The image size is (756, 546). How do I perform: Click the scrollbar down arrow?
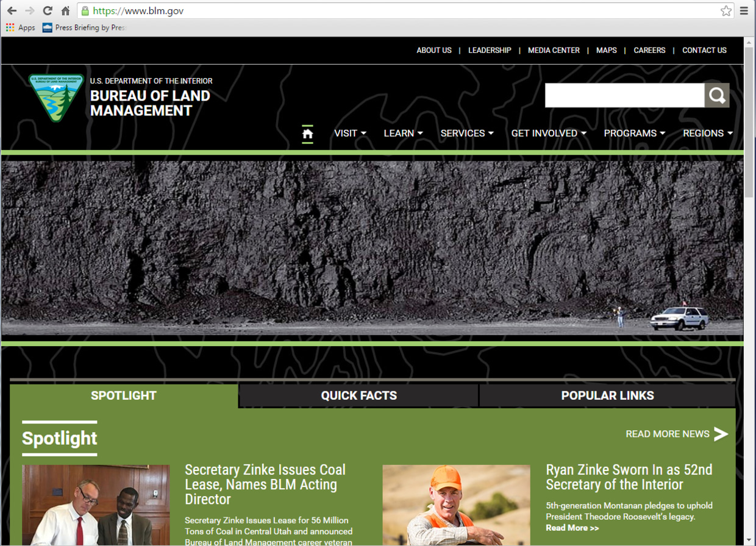click(x=749, y=541)
